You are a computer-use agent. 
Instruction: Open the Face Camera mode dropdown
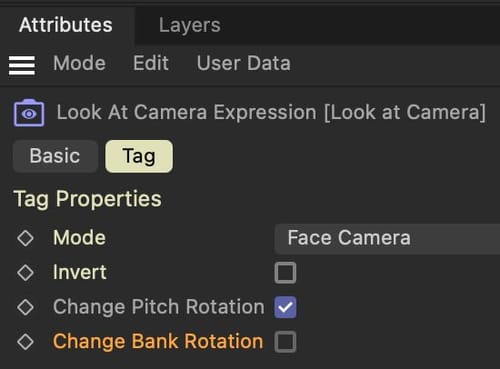pyautogui.click(x=387, y=239)
